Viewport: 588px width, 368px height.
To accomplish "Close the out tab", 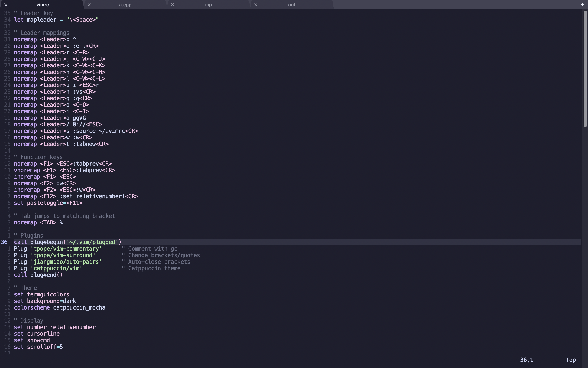I will 256,5.
